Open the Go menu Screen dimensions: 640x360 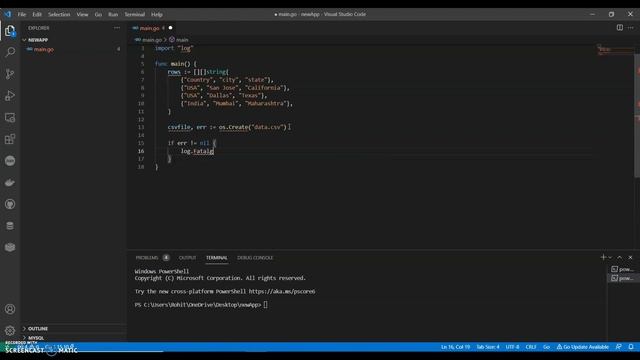coord(98,14)
